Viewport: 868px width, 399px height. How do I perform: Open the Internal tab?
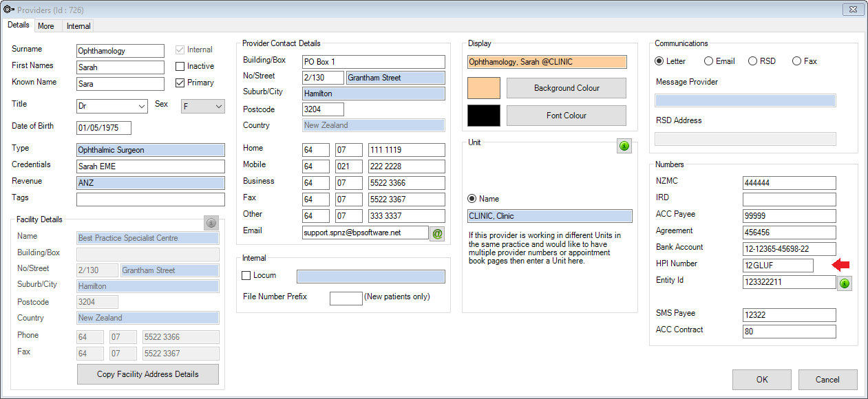(x=78, y=26)
